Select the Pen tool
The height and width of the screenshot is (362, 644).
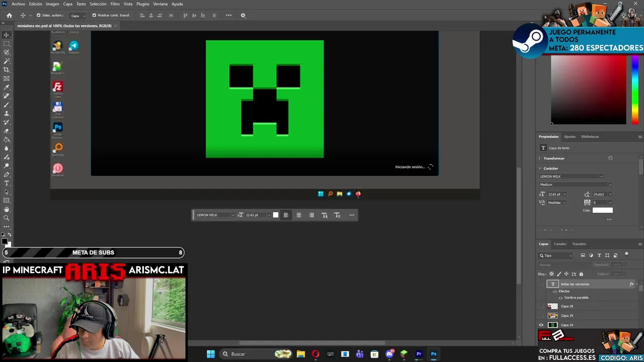click(x=7, y=174)
